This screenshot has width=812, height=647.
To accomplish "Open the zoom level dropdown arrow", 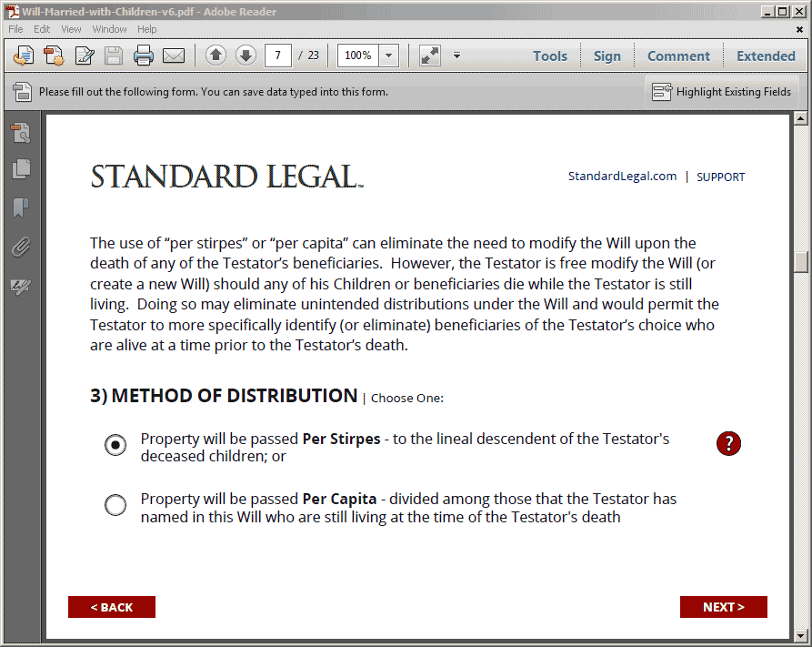I will click(389, 56).
